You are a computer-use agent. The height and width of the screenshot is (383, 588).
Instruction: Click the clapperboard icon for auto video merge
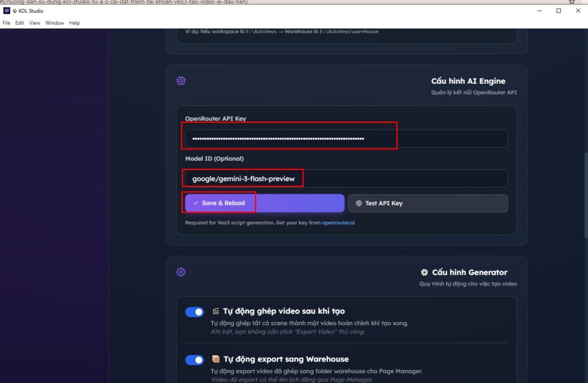tap(216, 311)
